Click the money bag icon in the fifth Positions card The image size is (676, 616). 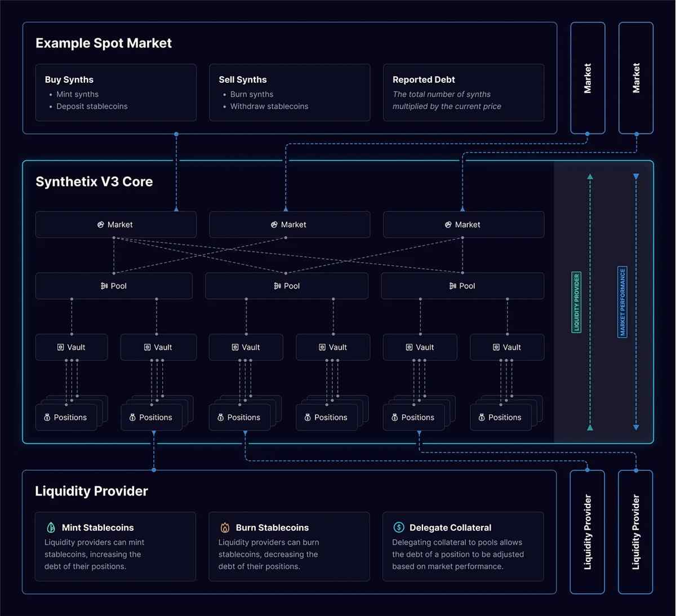pos(394,417)
